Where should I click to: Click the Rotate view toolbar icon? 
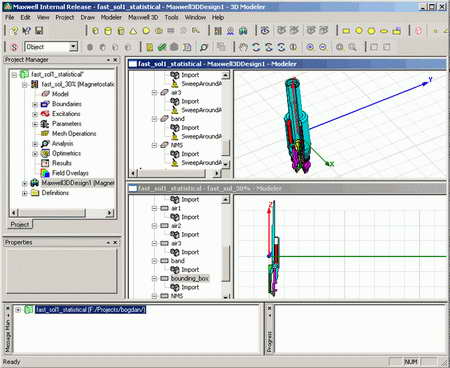point(256,47)
